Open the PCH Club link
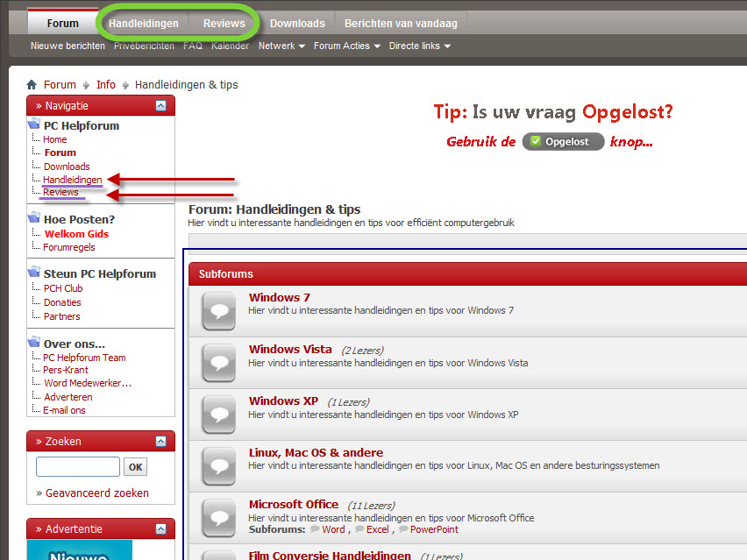 click(63, 288)
